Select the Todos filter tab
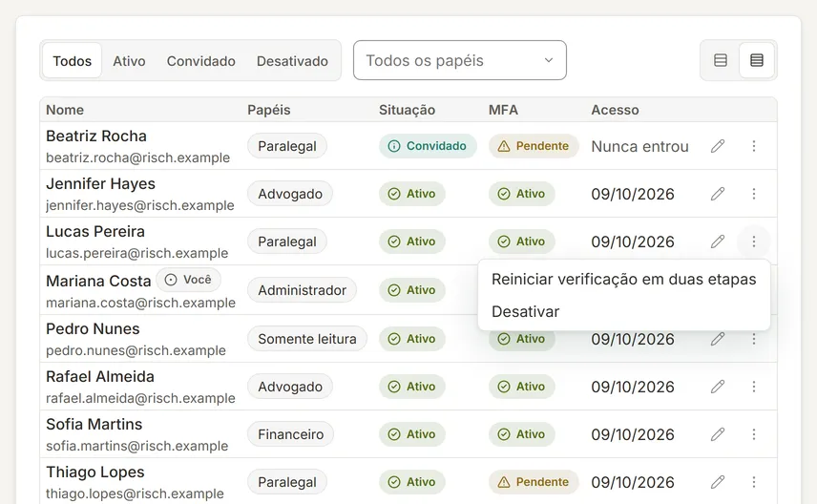Viewport: 817px width, 504px height. pyautogui.click(x=72, y=61)
